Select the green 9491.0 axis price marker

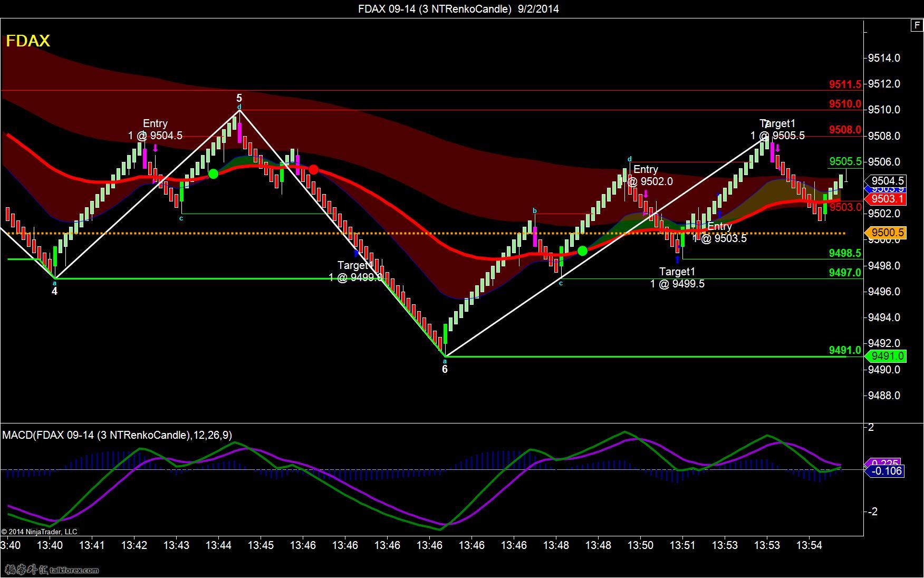[885, 356]
